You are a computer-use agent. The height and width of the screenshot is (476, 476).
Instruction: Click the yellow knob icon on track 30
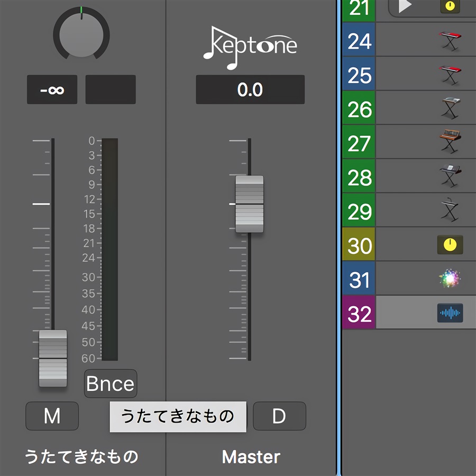pos(450,245)
